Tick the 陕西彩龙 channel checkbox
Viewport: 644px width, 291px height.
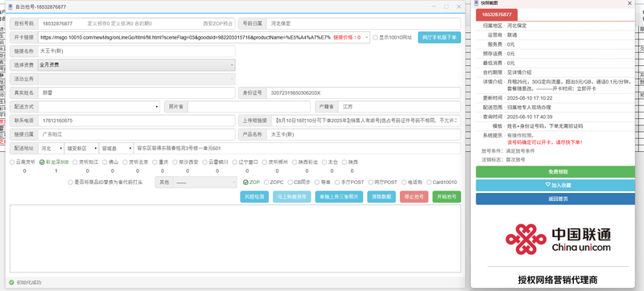pyautogui.click(x=295, y=162)
